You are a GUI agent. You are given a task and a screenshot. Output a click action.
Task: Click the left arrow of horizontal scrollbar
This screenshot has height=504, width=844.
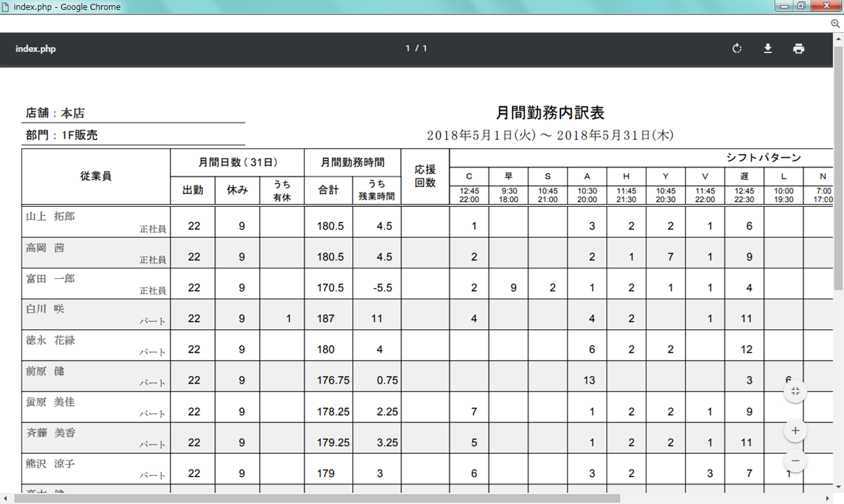5,499
